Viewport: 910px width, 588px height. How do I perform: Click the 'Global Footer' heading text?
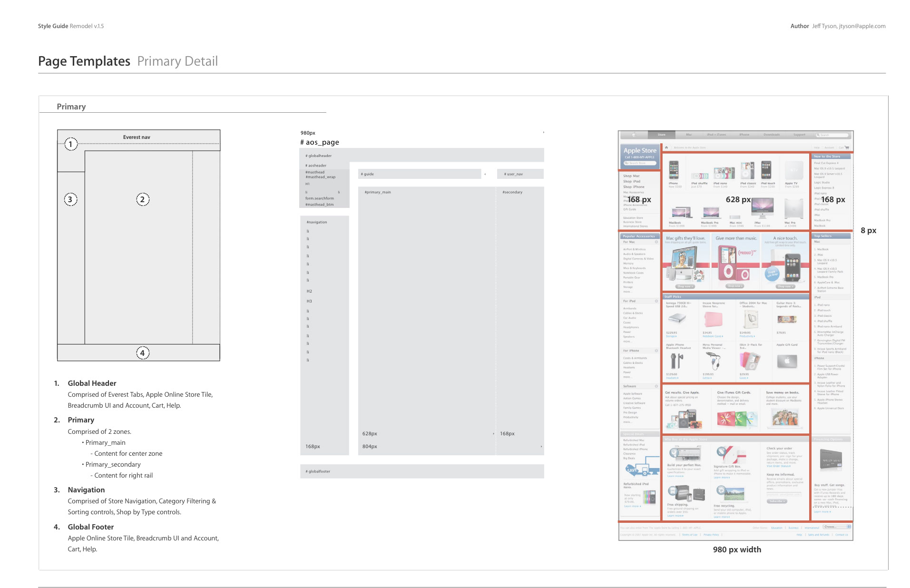click(x=91, y=527)
